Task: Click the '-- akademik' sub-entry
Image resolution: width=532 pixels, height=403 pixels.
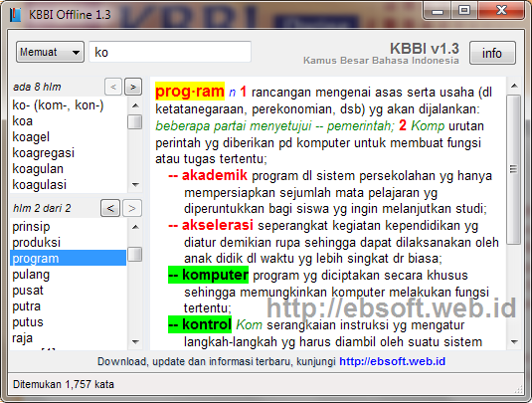Action: [208, 175]
